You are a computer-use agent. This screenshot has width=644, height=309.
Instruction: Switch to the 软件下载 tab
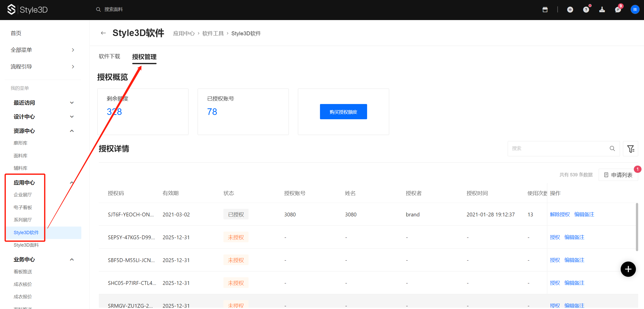pos(109,56)
